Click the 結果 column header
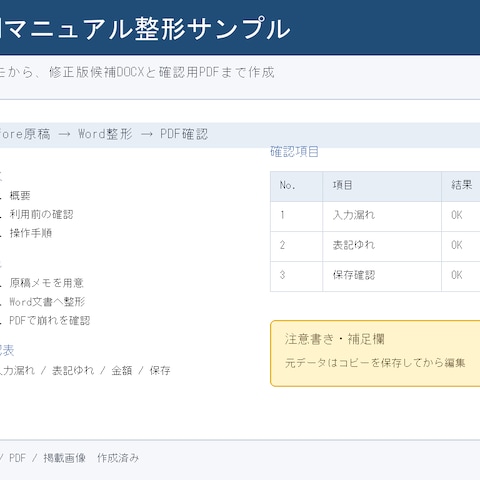Screen dimensions: 480x480 [x=462, y=185]
